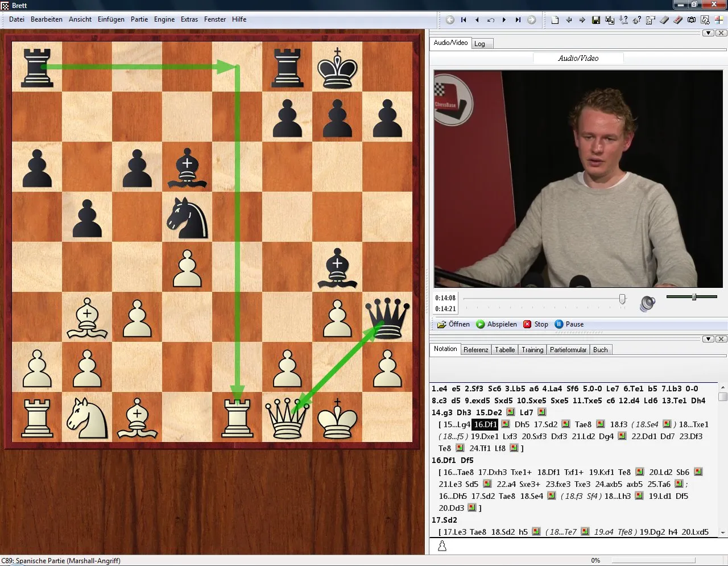This screenshot has height=566, width=728.
Task: Click the globe with question mark icon
Action: click(637, 20)
